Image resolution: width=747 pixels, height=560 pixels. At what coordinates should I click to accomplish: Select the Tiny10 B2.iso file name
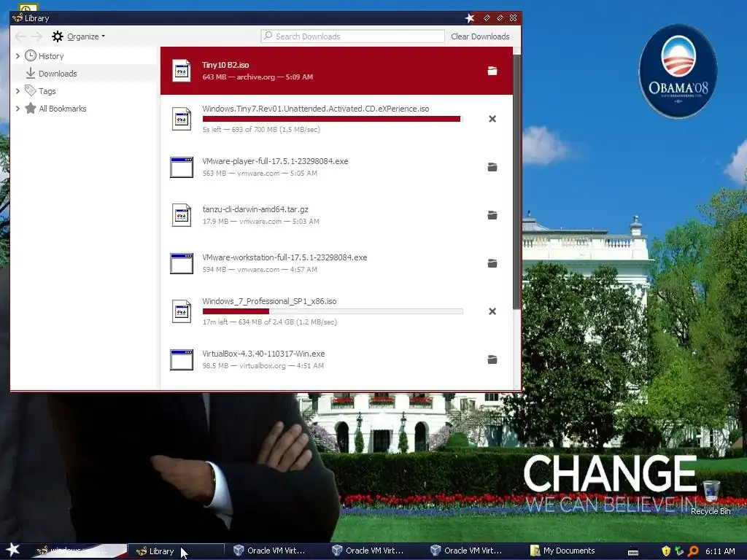coord(225,65)
